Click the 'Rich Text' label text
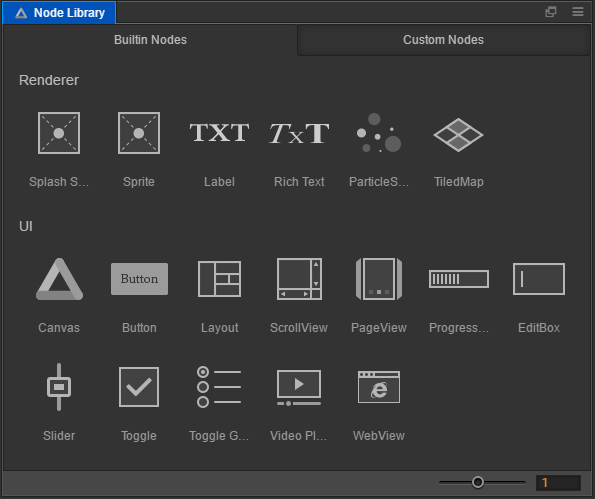The image size is (595, 499). [x=299, y=182]
